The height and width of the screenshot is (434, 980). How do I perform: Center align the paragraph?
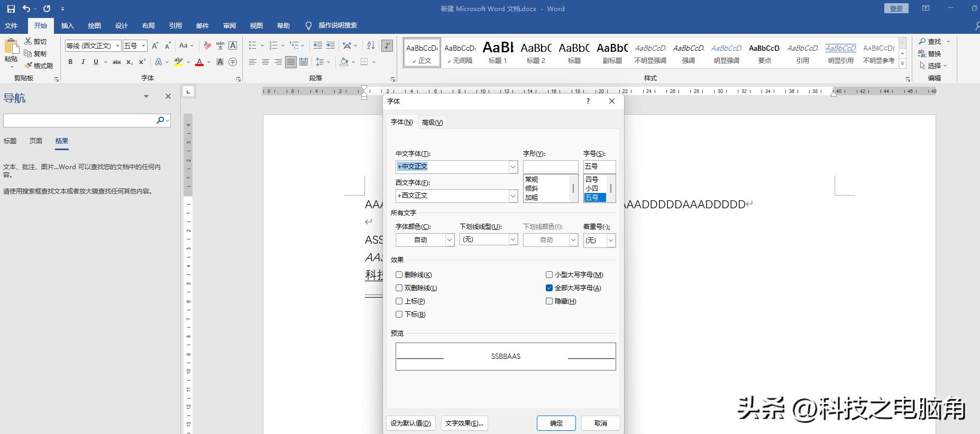click(265, 62)
